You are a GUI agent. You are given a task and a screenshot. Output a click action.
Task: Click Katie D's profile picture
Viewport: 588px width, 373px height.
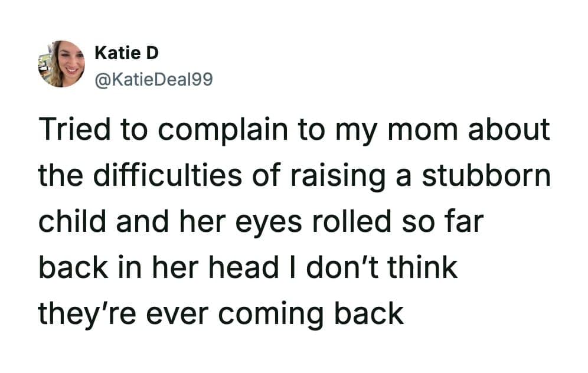tap(61, 64)
